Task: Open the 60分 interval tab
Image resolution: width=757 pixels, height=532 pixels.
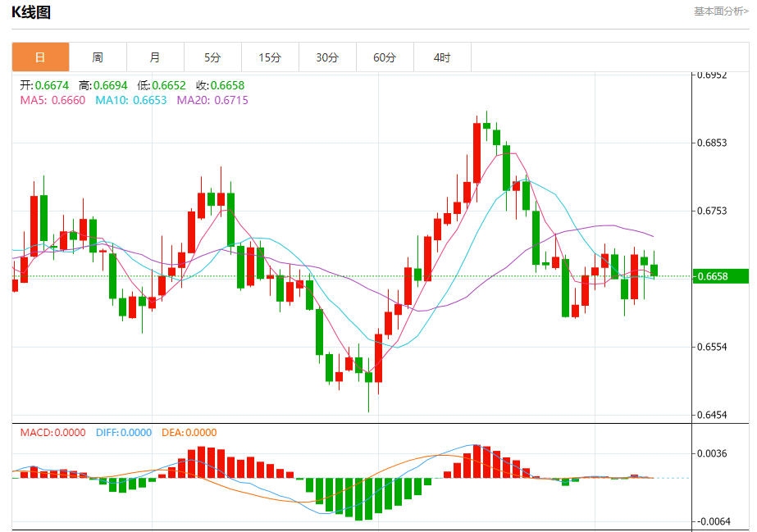Action: tap(385, 57)
